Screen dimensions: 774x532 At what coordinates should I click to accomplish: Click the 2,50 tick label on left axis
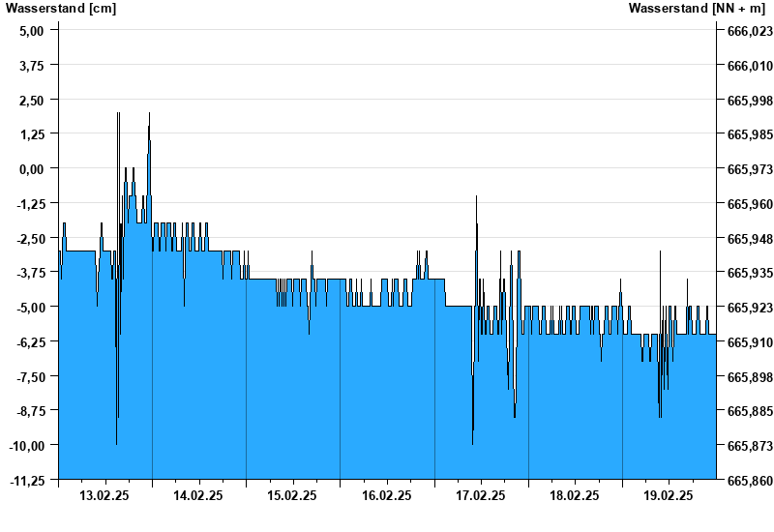pos(32,100)
